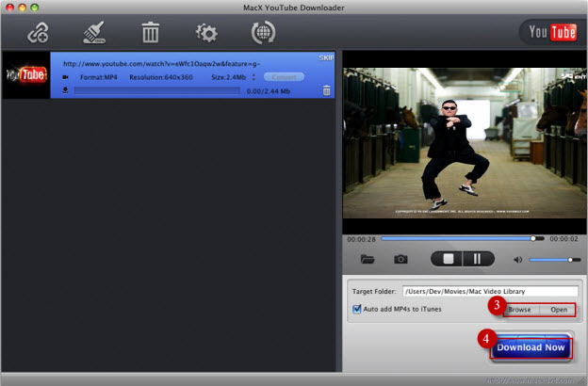Open the format size stepper arrows
The width and height of the screenshot is (588, 386).
coord(253,77)
